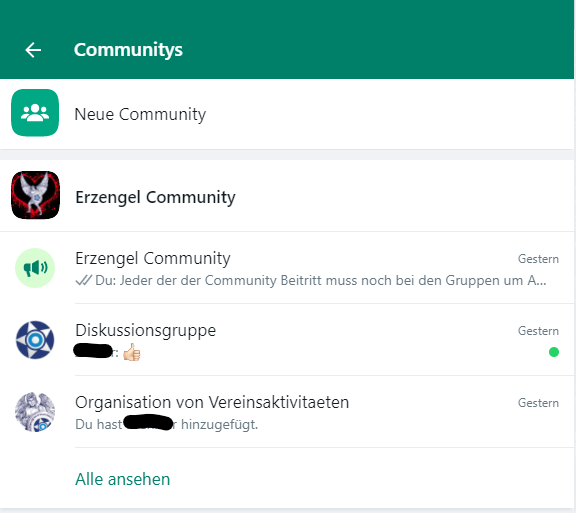Select Neue Community text label
The width and height of the screenshot is (576, 513).
tap(140, 114)
